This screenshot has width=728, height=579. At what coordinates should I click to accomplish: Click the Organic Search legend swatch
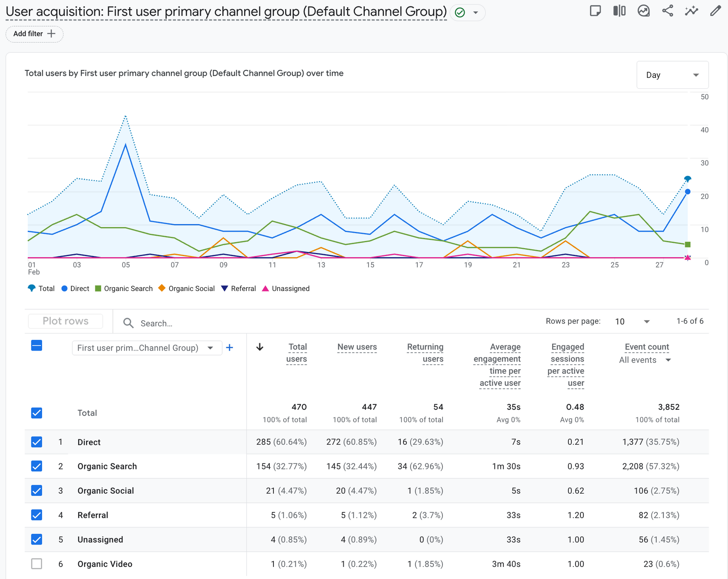pyautogui.click(x=98, y=289)
